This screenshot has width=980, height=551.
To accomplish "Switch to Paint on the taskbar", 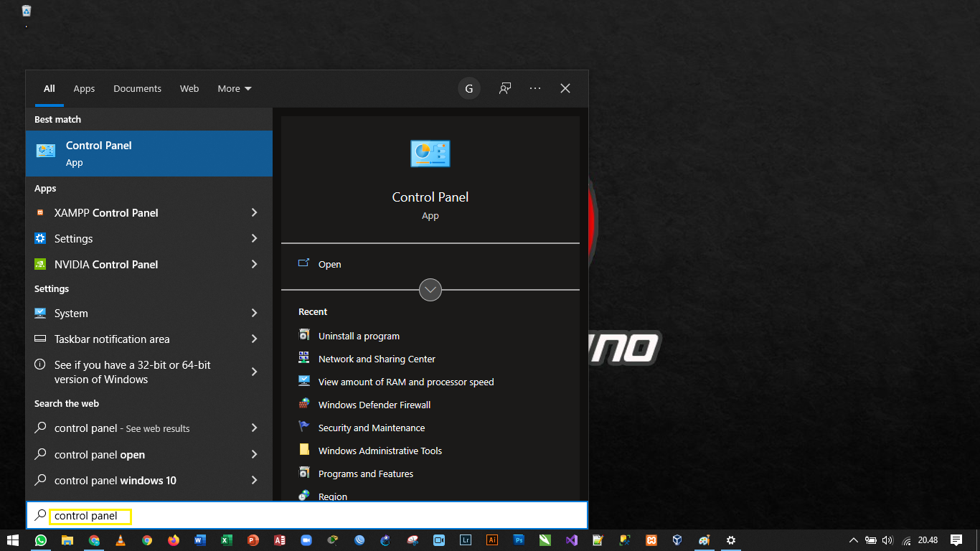I will 705,540.
